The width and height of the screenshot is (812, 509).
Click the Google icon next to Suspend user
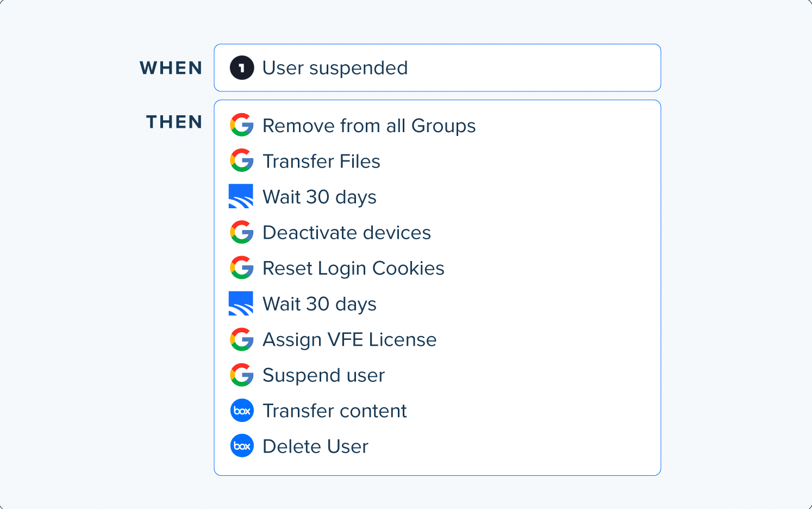(x=241, y=375)
